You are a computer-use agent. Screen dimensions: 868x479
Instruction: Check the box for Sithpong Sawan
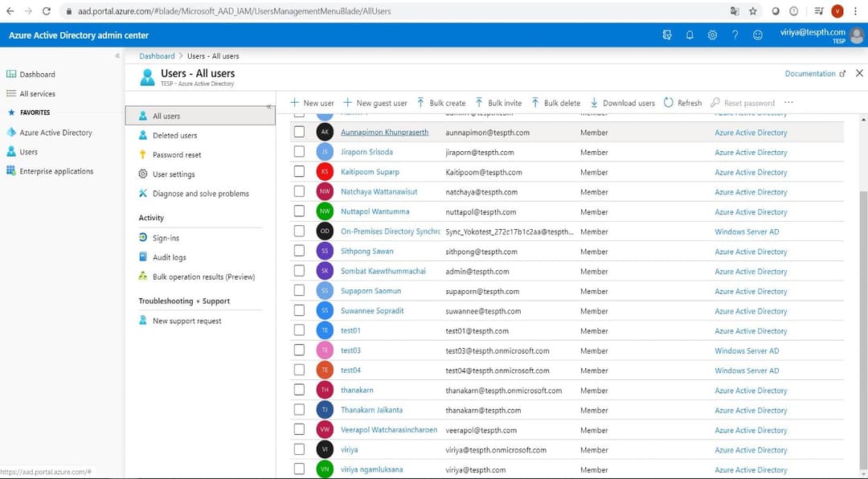point(300,251)
